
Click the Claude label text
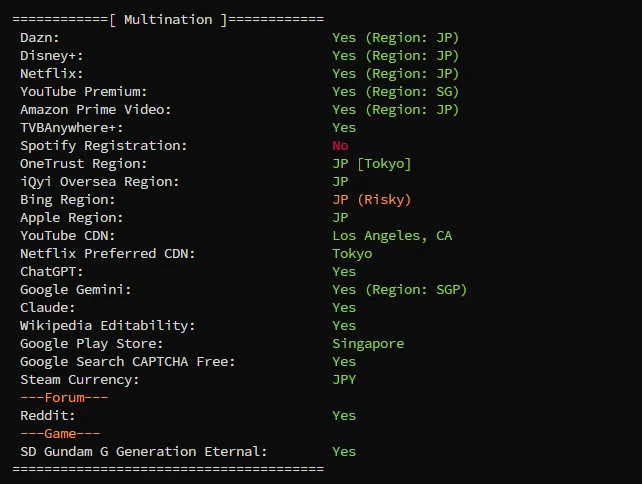(x=48, y=307)
